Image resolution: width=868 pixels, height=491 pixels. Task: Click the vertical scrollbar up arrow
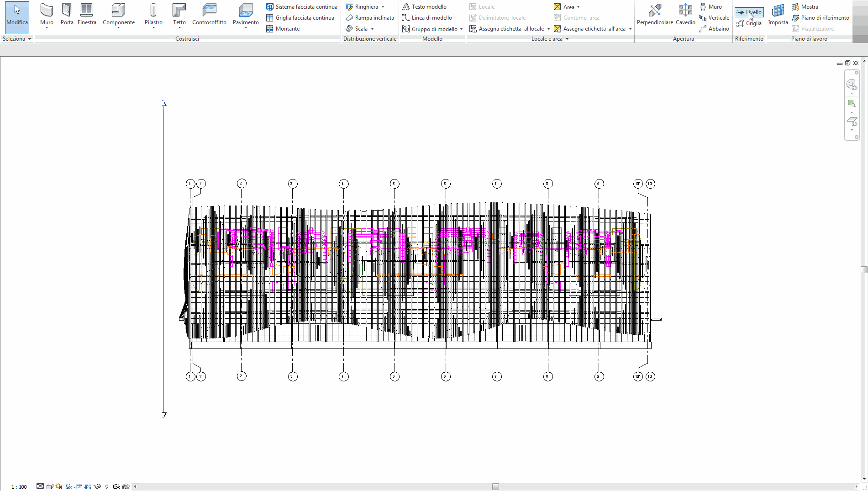tap(864, 60)
